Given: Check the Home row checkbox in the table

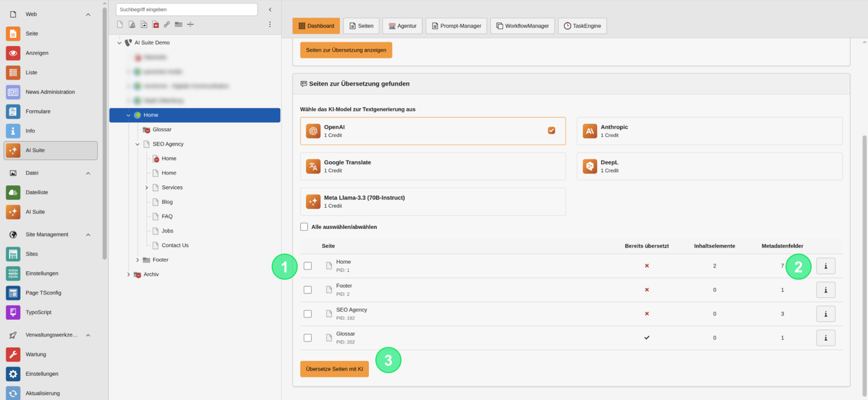Looking at the screenshot, I should click(307, 266).
